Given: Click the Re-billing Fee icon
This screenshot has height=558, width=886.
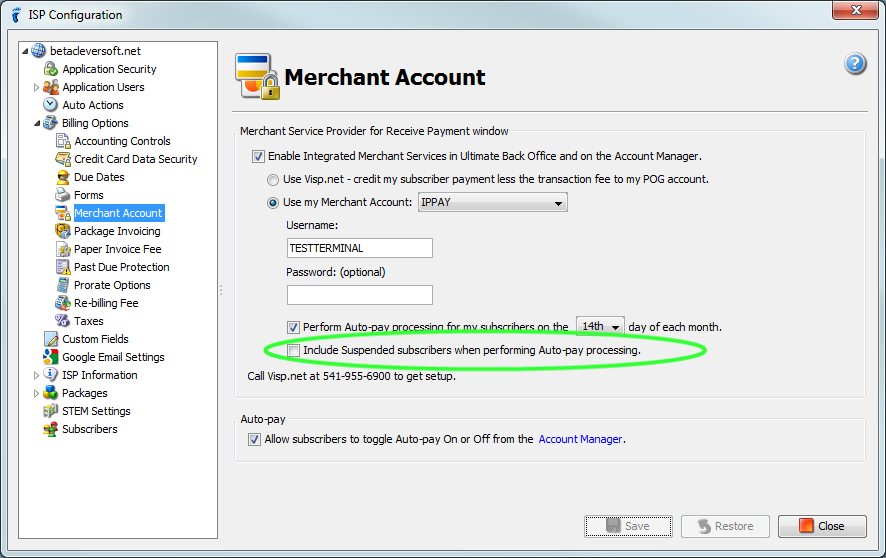Looking at the screenshot, I should point(63,303).
